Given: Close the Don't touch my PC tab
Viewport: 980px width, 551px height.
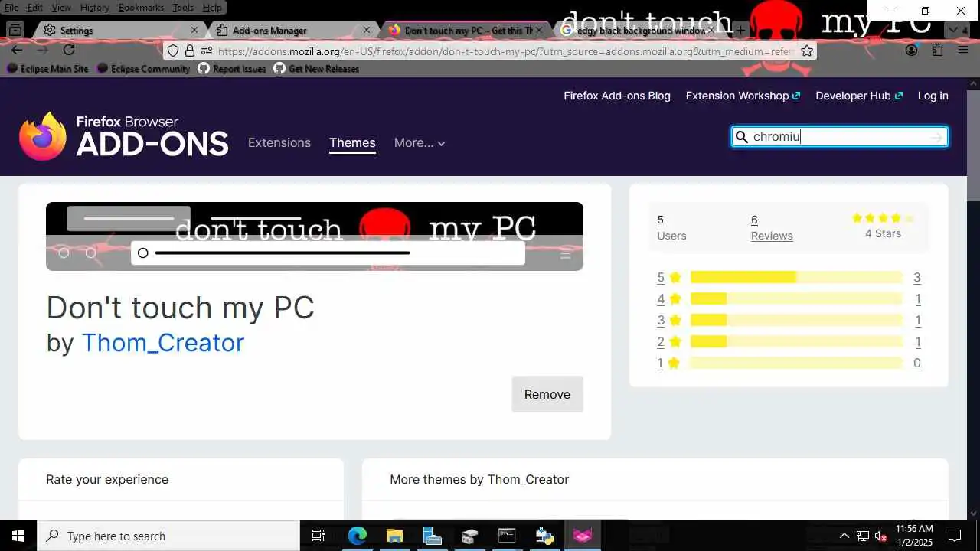Looking at the screenshot, I should pos(538,30).
